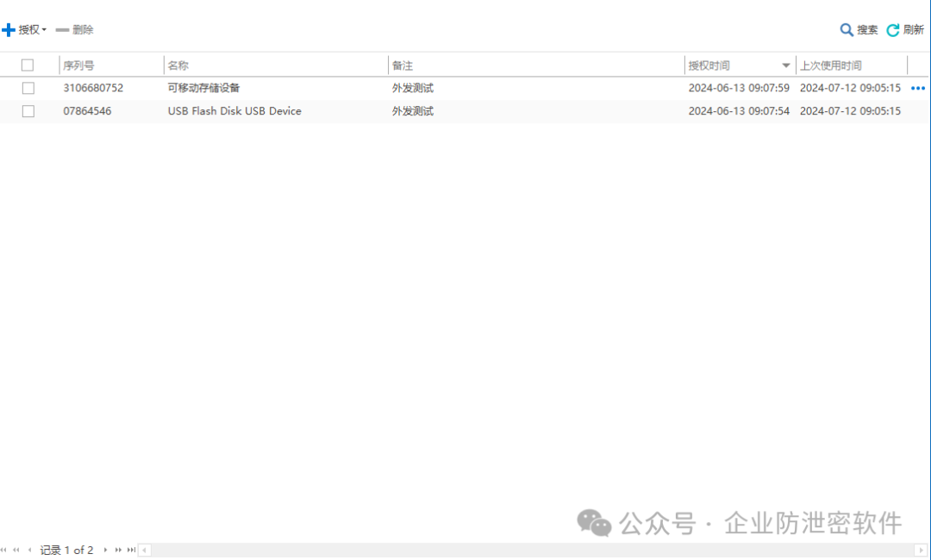Click the 删除 button
Screen dimensions: 931x560
pos(75,29)
